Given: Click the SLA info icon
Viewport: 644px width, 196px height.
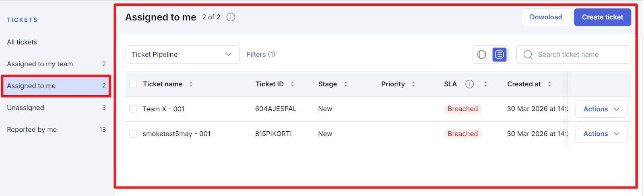Looking at the screenshot, I should coord(469,84).
